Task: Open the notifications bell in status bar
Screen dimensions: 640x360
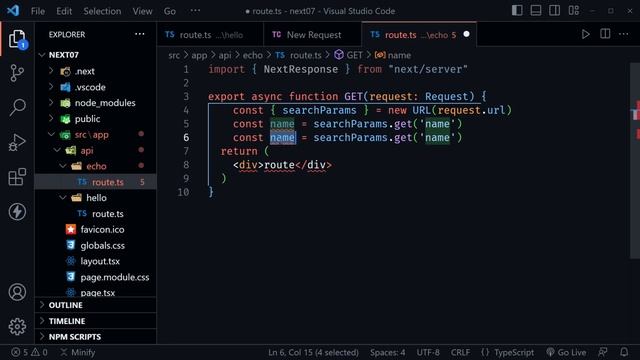Action: [x=624, y=352]
